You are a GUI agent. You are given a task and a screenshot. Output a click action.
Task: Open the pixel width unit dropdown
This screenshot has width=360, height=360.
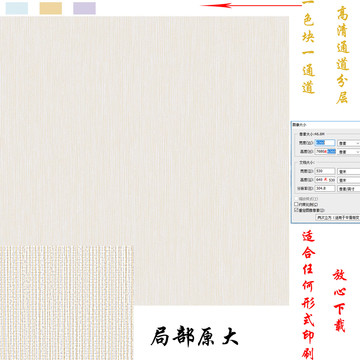pos(349,143)
